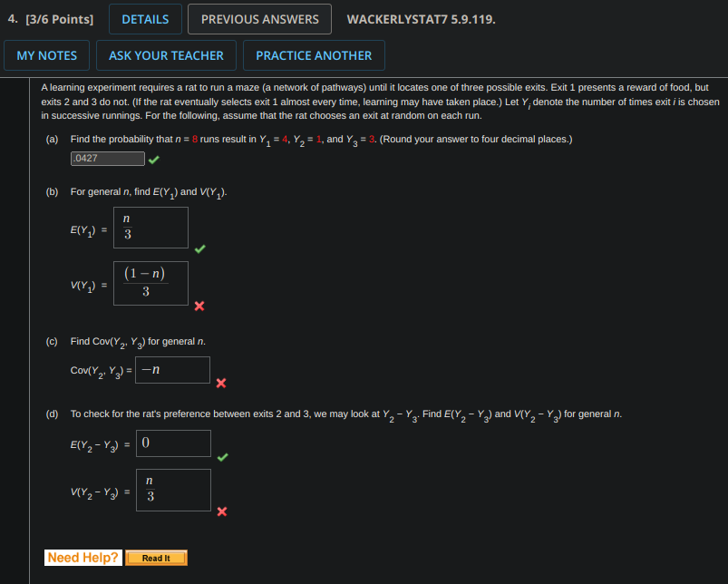The image size is (728, 584).
Task: Click PRACTICE ANOTHER to get a new version
Action: 314,54
